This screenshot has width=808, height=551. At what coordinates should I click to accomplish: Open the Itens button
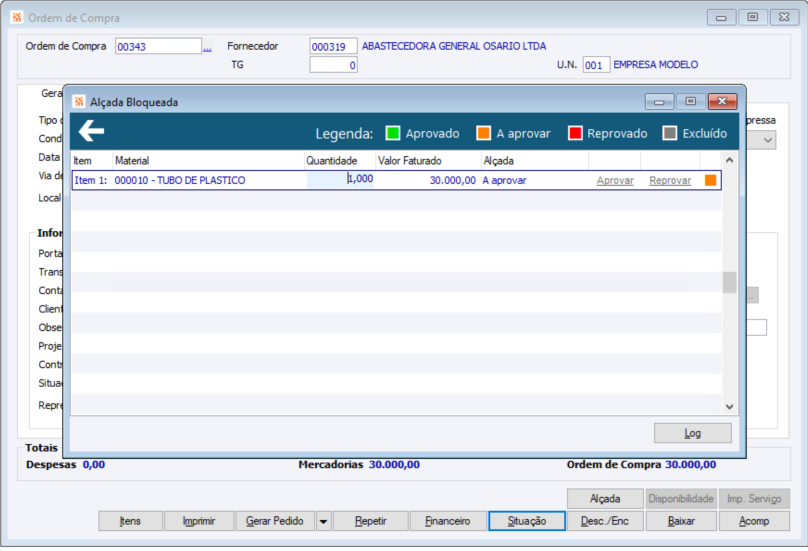[x=130, y=521]
